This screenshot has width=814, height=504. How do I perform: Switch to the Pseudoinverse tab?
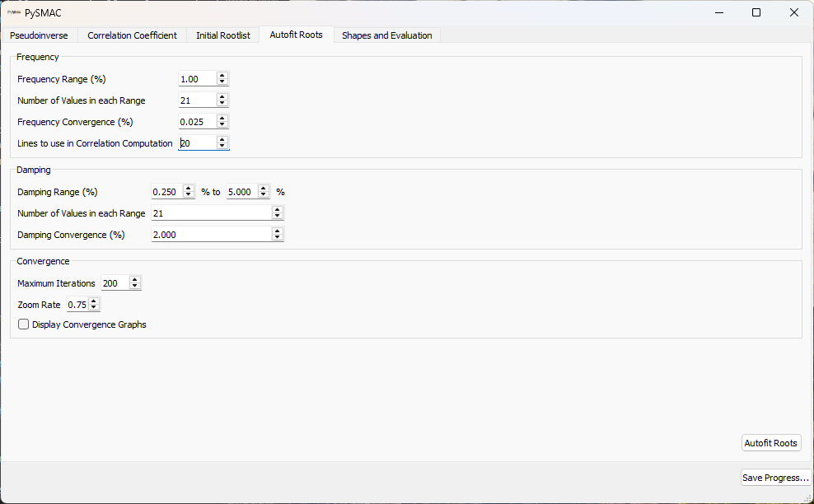(x=40, y=35)
